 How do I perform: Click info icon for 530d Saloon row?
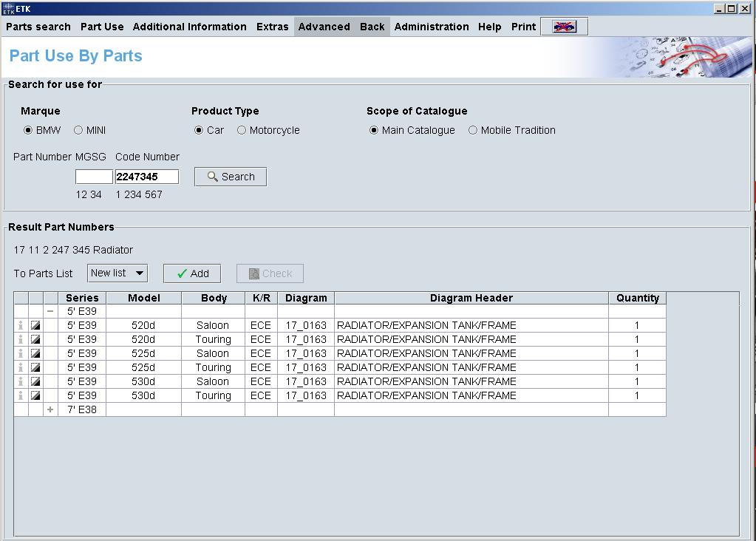coord(21,382)
